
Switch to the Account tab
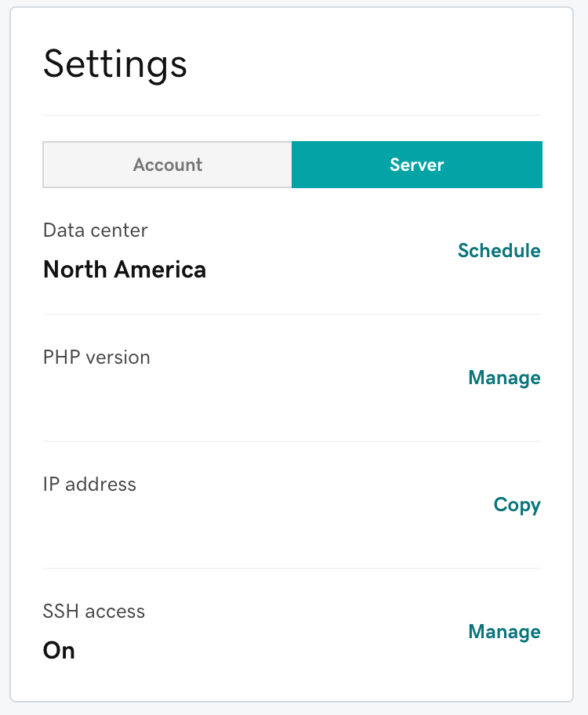click(168, 165)
